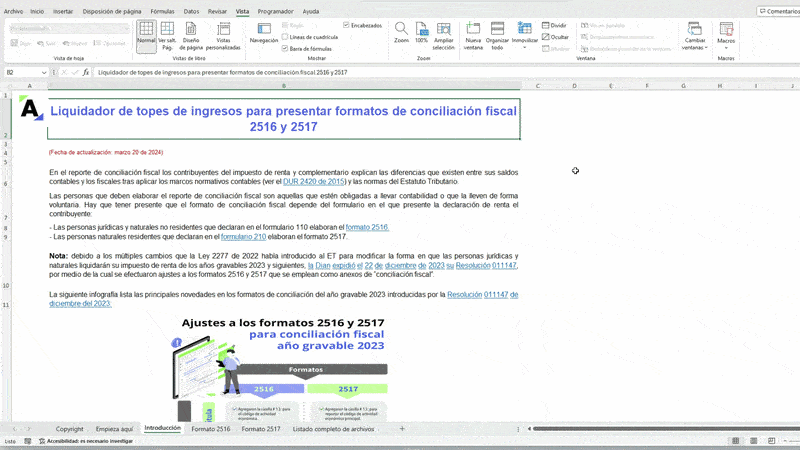Viewport: 800px width, 450px height.
Task: Expand the Cambiar ventanas dropdown
Action: pos(694,36)
